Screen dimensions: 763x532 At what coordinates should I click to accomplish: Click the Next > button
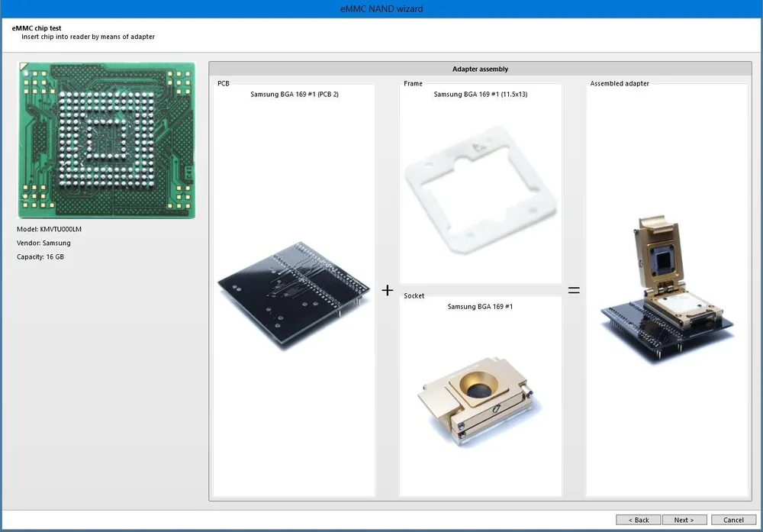click(684, 520)
